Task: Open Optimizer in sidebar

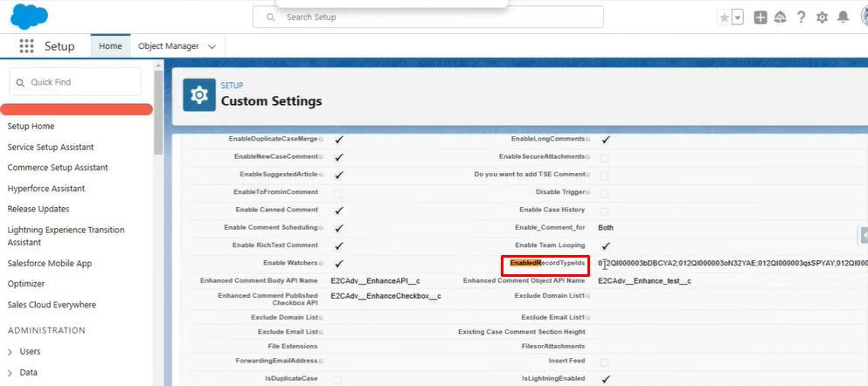Action: [x=26, y=284]
